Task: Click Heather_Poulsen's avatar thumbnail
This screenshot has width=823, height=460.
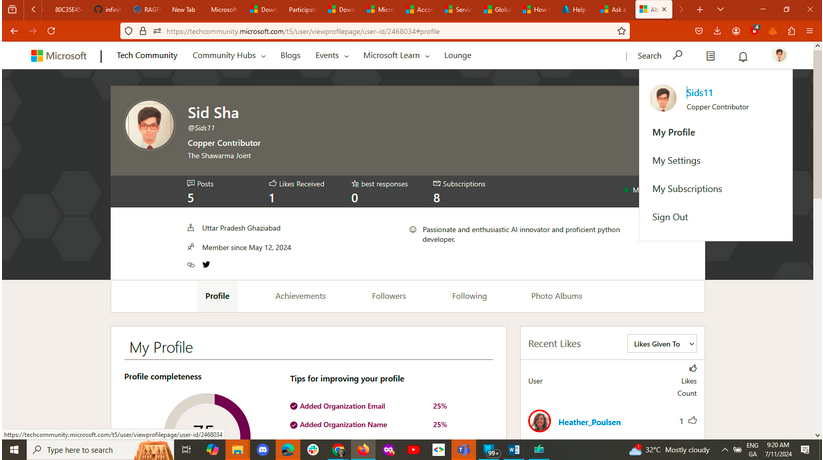Action: (540, 421)
